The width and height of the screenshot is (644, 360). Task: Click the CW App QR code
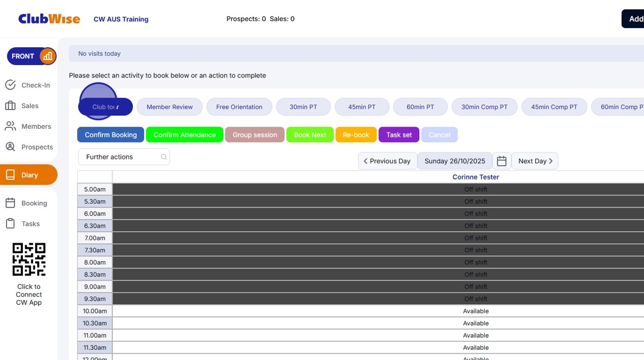29,259
